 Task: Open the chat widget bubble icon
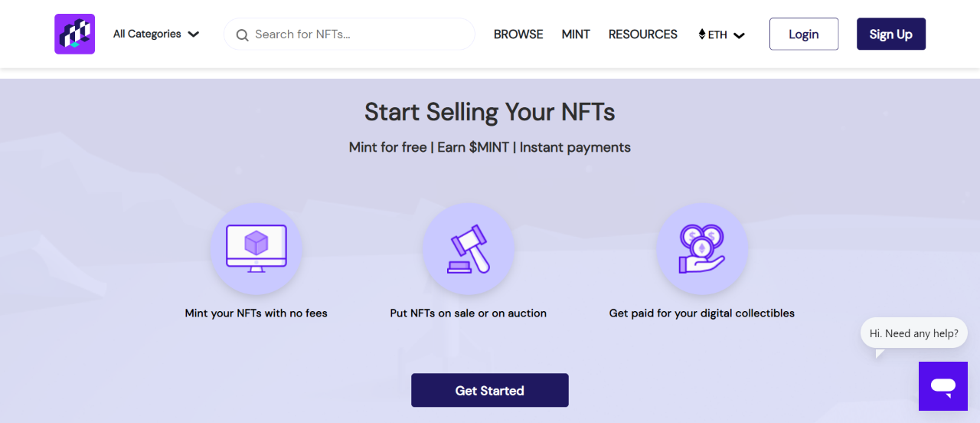click(942, 386)
